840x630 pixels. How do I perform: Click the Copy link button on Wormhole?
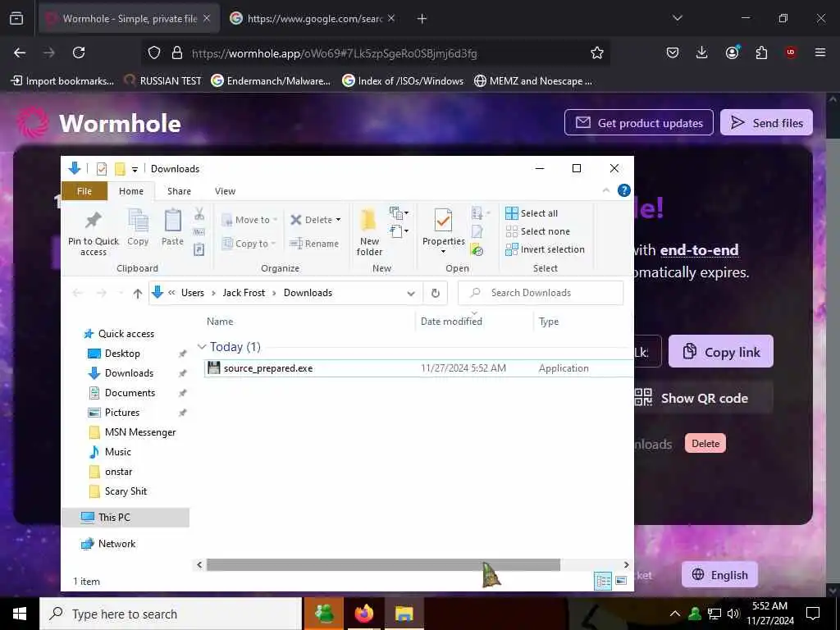pos(720,351)
